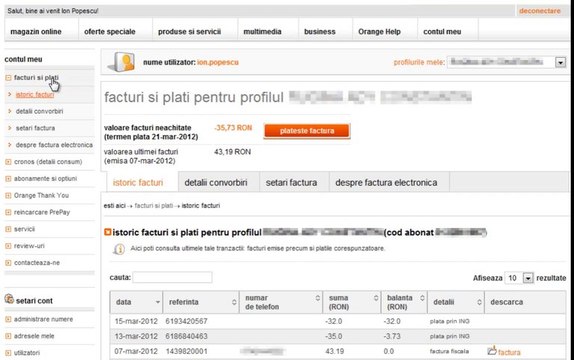574x360 pixels.
Task: Select istoric facturi in sidebar
Action: [x=35, y=95]
